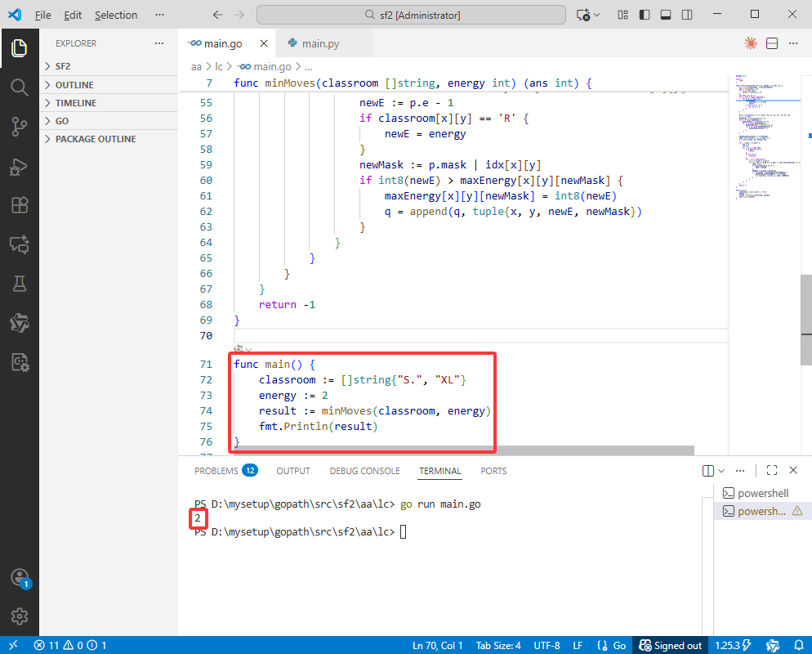The image size is (812, 654).
Task: Expand the GO section
Action: [x=109, y=121]
